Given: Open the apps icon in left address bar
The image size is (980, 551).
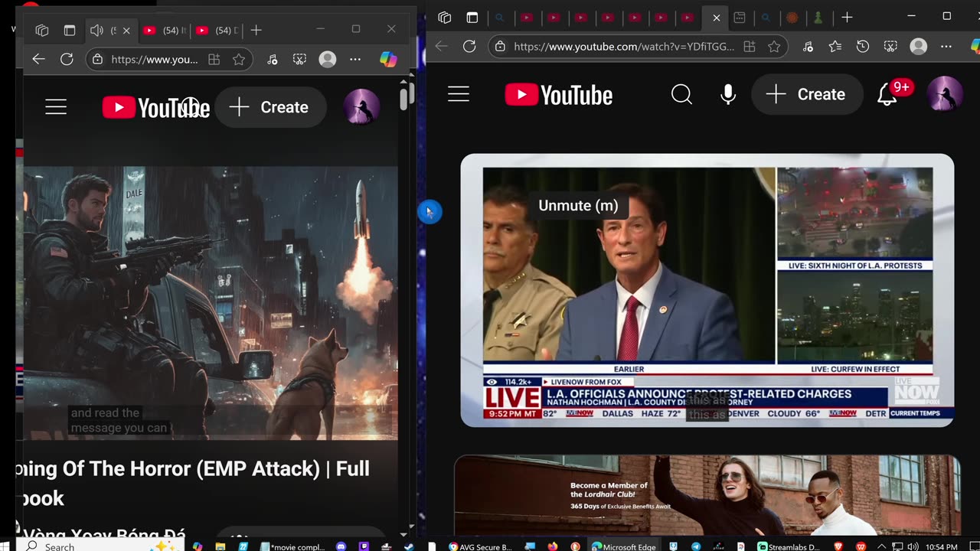Looking at the screenshot, I should coord(214,59).
